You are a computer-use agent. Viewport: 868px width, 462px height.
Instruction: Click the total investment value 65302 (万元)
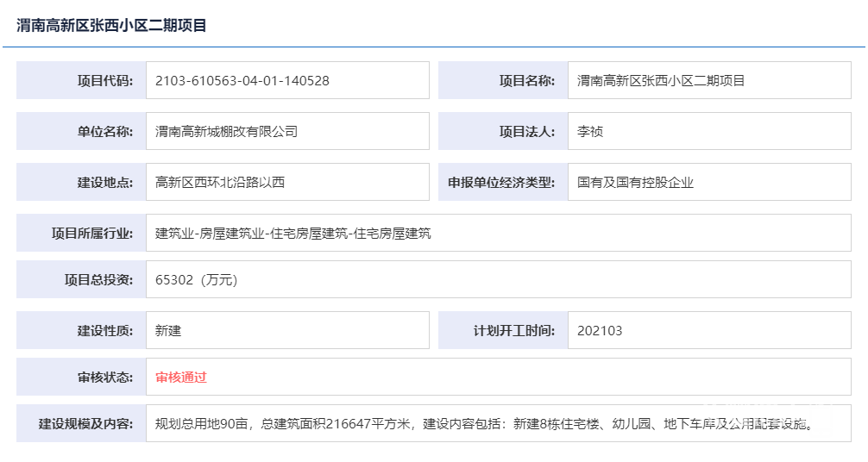point(196,279)
